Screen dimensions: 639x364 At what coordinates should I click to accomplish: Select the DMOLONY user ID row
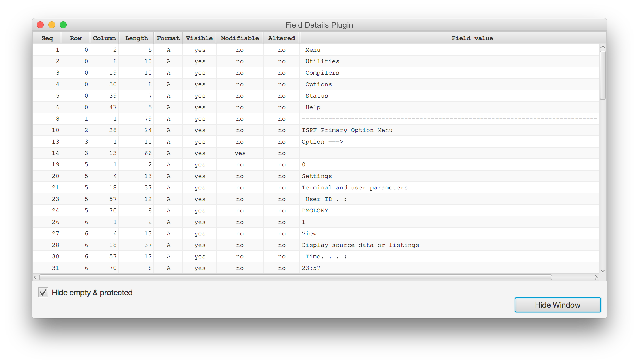(x=315, y=210)
